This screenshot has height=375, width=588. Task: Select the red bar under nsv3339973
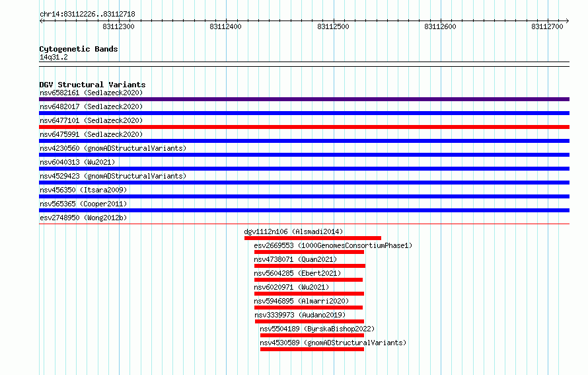[x=309, y=321]
